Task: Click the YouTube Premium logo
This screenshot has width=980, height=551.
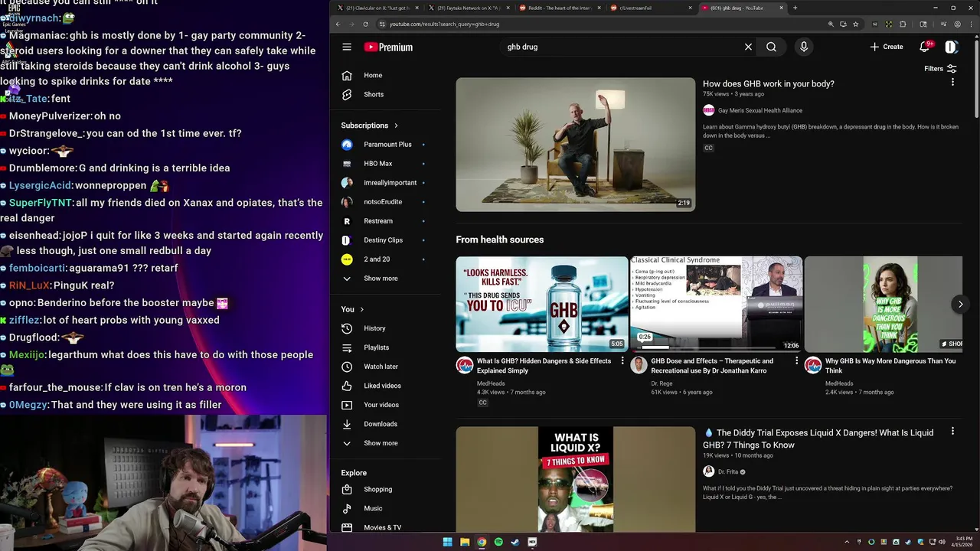Action: pyautogui.click(x=388, y=47)
